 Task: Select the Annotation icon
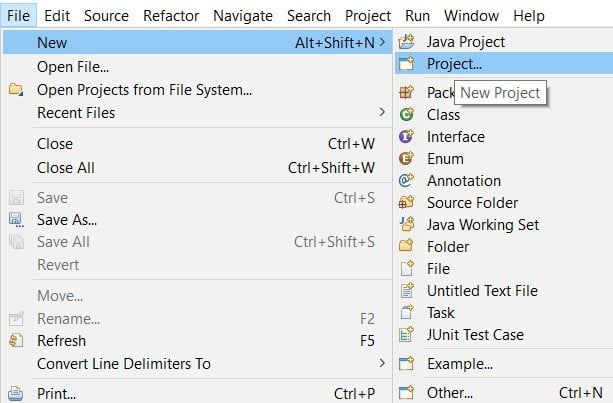[x=406, y=180]
